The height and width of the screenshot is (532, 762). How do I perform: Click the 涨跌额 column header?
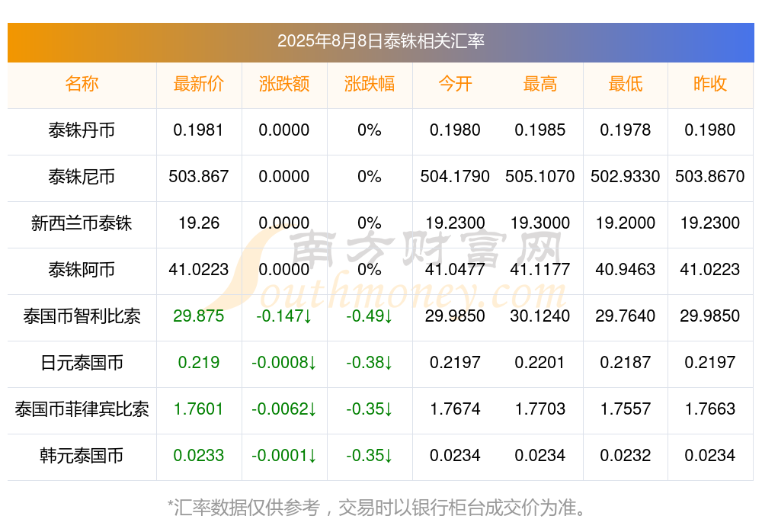click(x=283, y=84)
